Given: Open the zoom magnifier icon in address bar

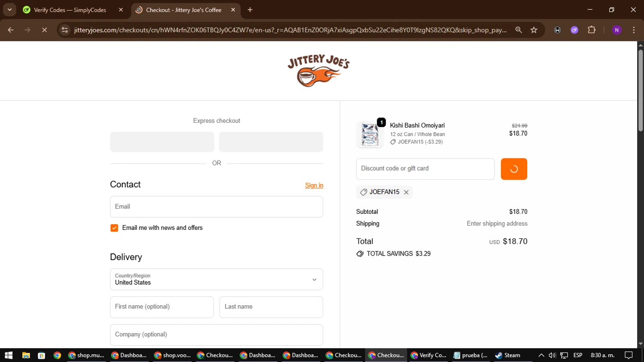Looking at the screenshot, I should click(519, 30).
